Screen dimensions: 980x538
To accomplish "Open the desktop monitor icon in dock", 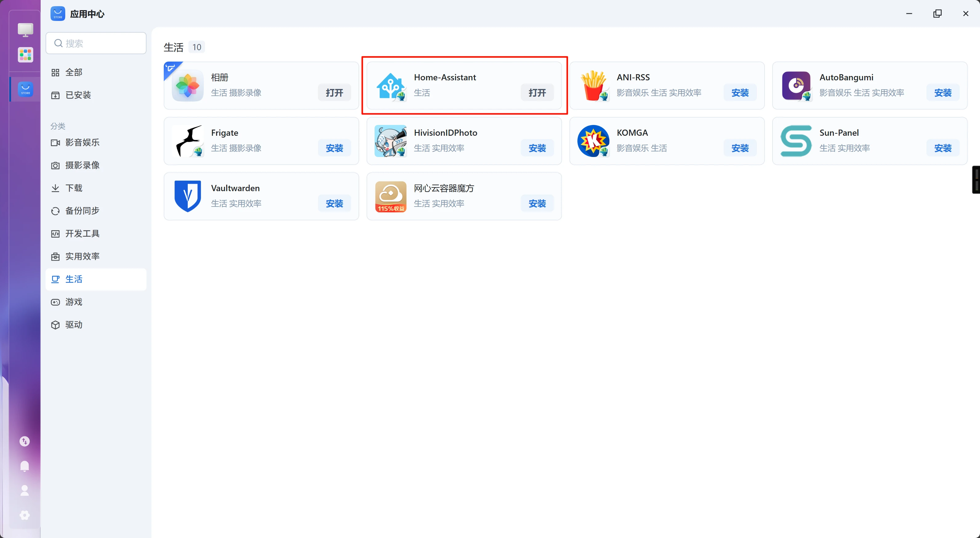I will (x=26, y=30).
